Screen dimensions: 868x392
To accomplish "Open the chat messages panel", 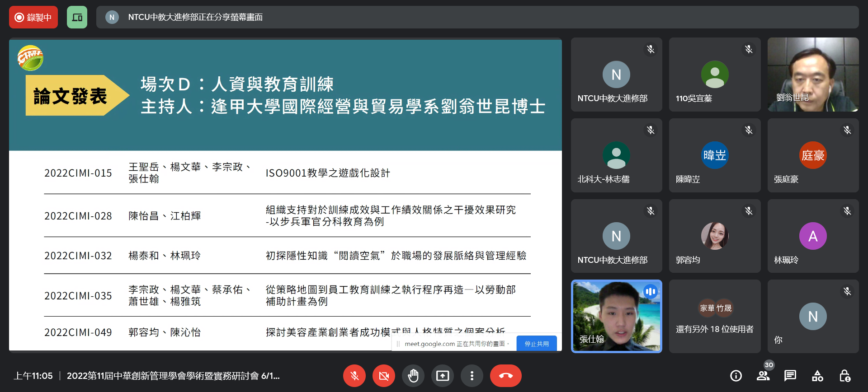I will tap(790, 376).
